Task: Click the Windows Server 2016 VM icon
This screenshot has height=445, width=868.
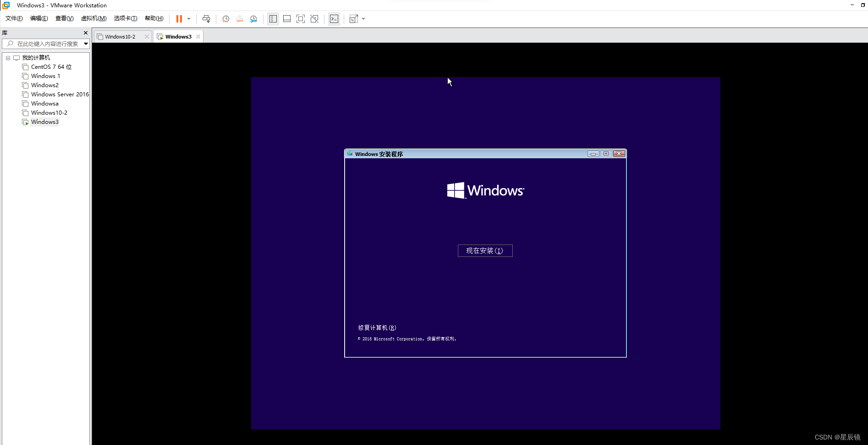Action: (x=25, y=95)
